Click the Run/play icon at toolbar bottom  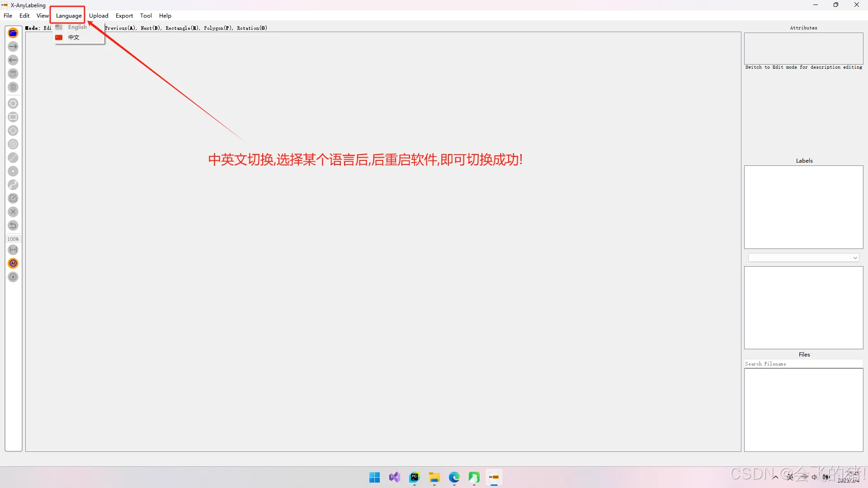click(13, 277)
